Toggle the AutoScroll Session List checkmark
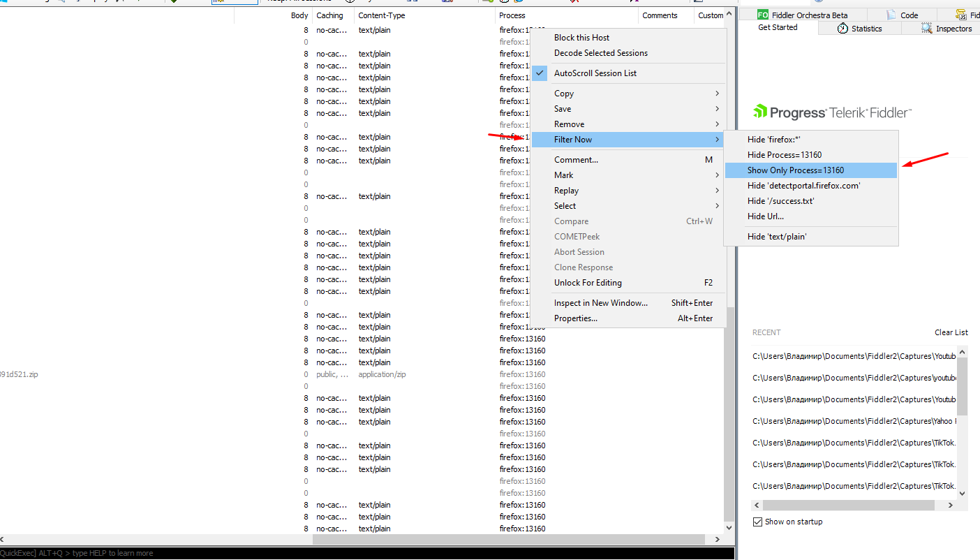980x560 pixels. (540, 73)
